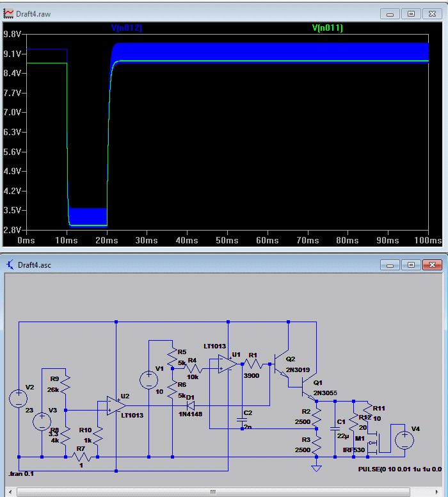Click the 23 value of V2
This screenshot has width=448, height=497.
29,410
